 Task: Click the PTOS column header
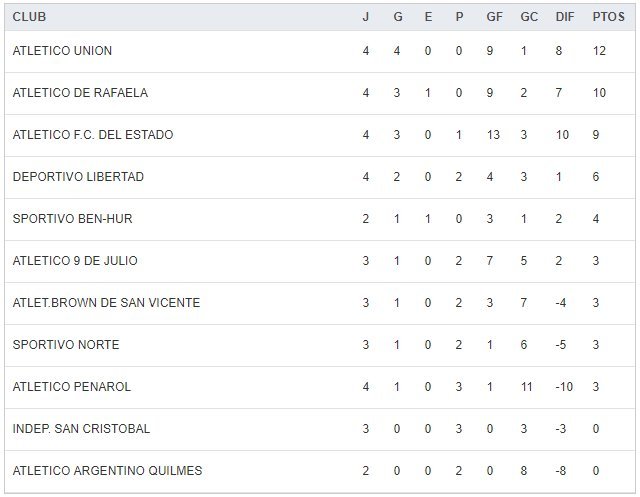tap(607, 17)
